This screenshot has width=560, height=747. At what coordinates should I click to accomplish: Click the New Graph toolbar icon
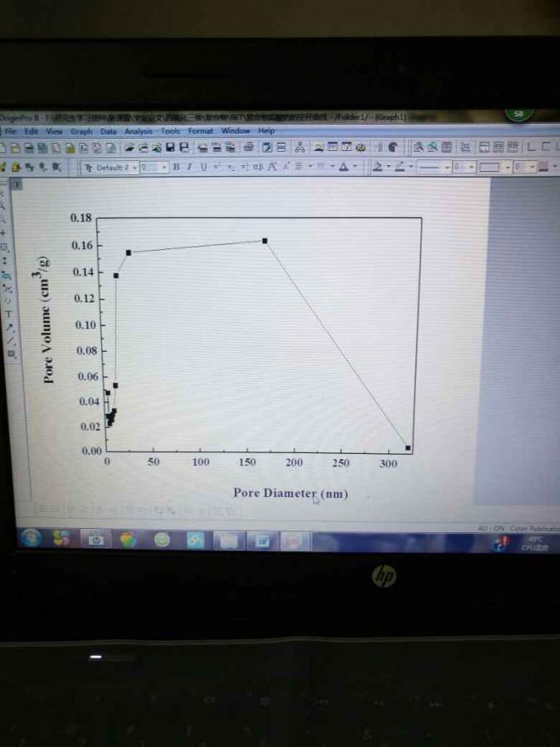56,148
